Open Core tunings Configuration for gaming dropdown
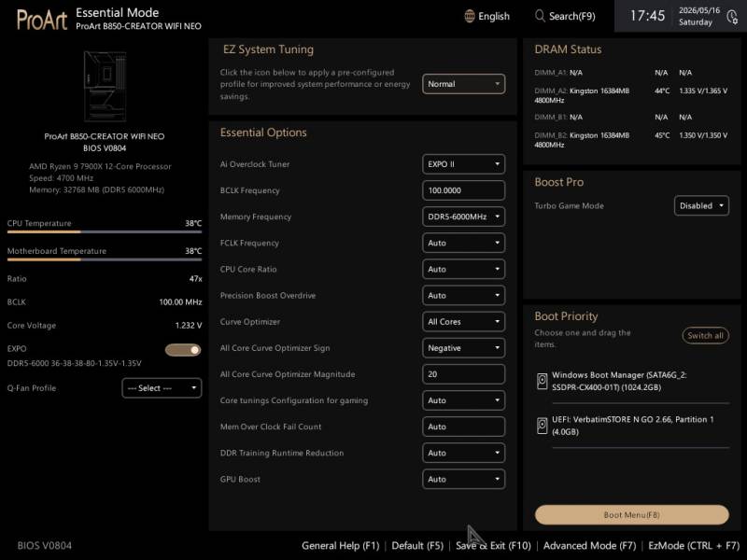Viewport: 747px width, 560px height. click(463, 400)
